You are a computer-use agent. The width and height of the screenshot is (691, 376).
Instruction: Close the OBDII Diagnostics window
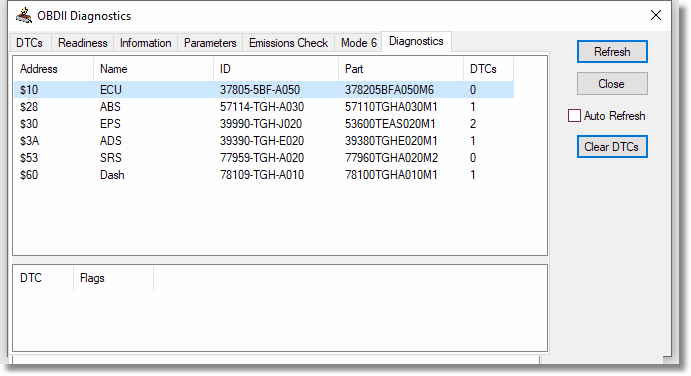(x=656, y=15)
